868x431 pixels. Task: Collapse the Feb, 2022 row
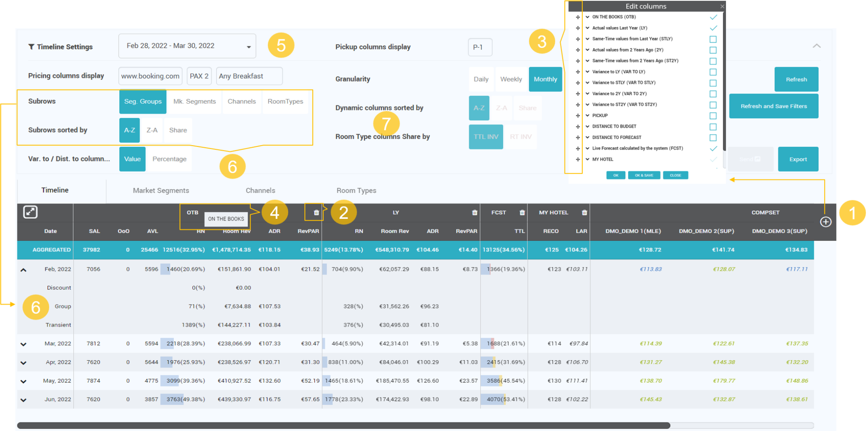click(23, 270)
